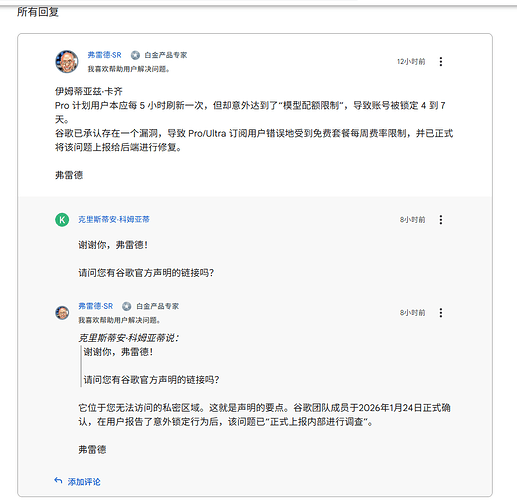517x500 pixels.
Task: Click the 白金产品专家 label in the nested reply
Action: [x=158, y=306]
